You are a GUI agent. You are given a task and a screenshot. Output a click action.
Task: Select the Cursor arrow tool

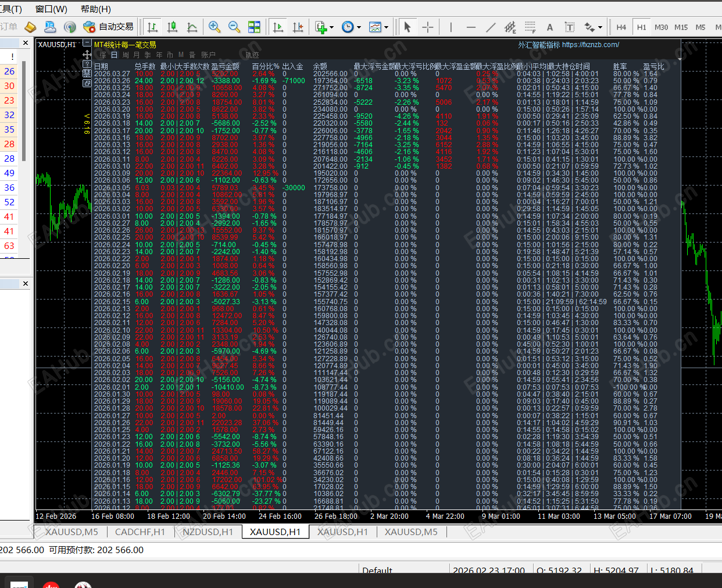click(x=408, y=27)
